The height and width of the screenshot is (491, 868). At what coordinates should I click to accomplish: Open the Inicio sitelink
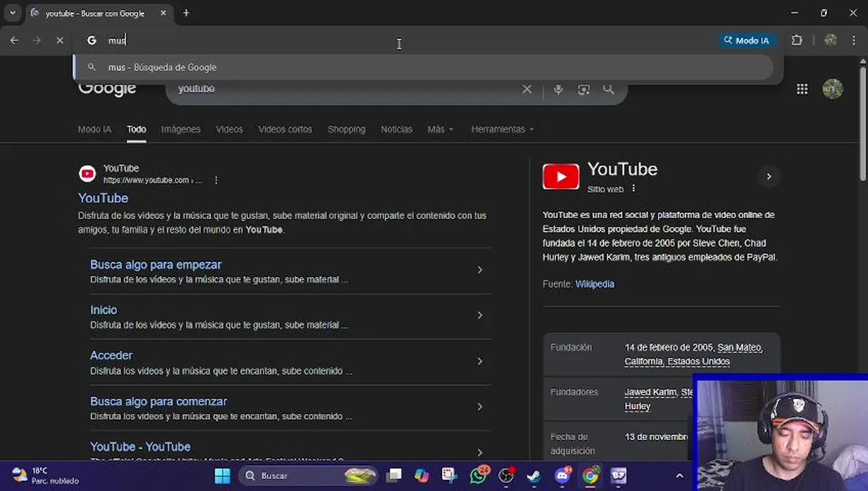[104, 310]
